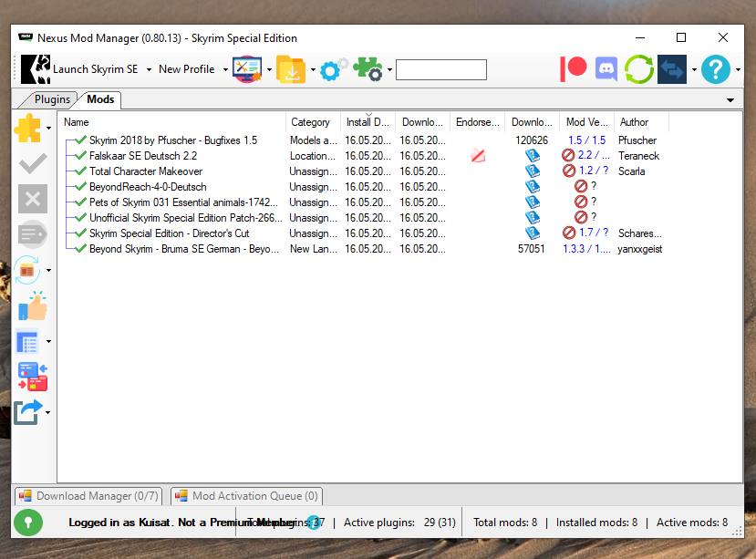Sort mods by the Category column header

click(x=310, y=122)
